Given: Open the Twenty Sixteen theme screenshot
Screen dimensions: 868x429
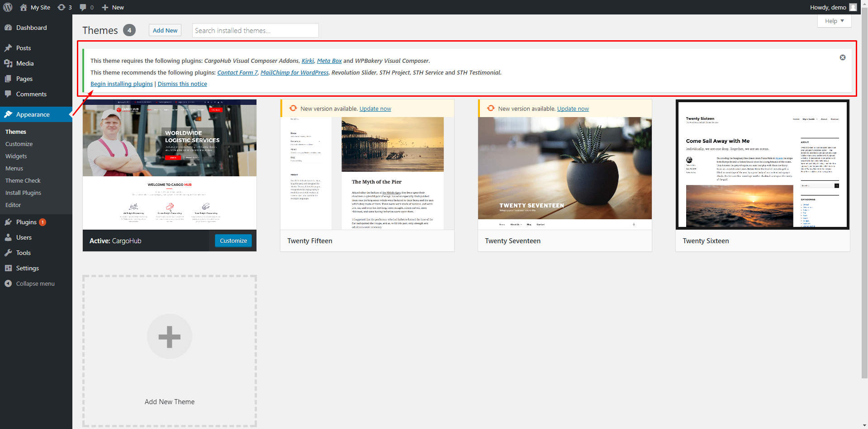Looking at the screenshot, I should [763, 165].
